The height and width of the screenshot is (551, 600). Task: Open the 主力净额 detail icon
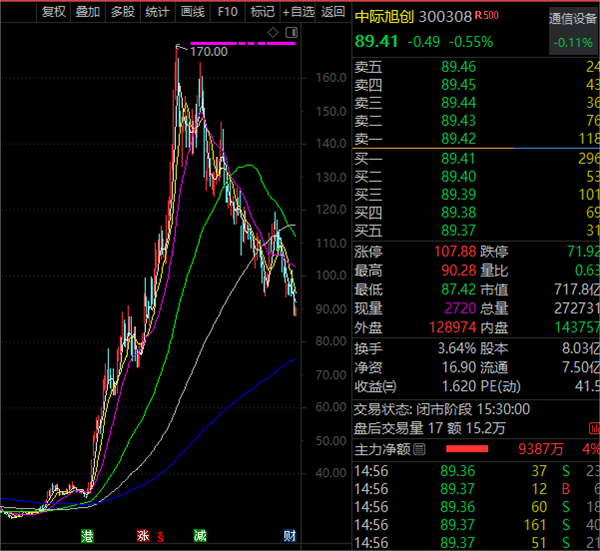pos(419,449)
